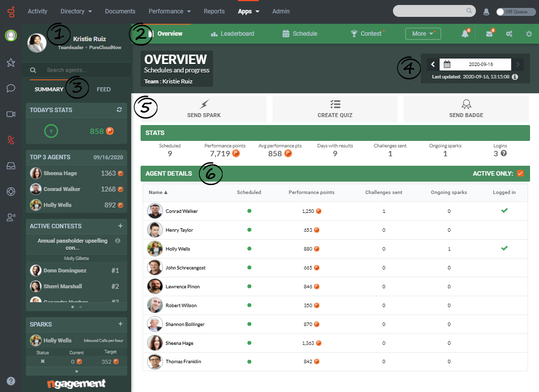539x392 pixels.
Task: Open the user presence avatar icon
Action: pyautogui.click(x=11, y=35)
